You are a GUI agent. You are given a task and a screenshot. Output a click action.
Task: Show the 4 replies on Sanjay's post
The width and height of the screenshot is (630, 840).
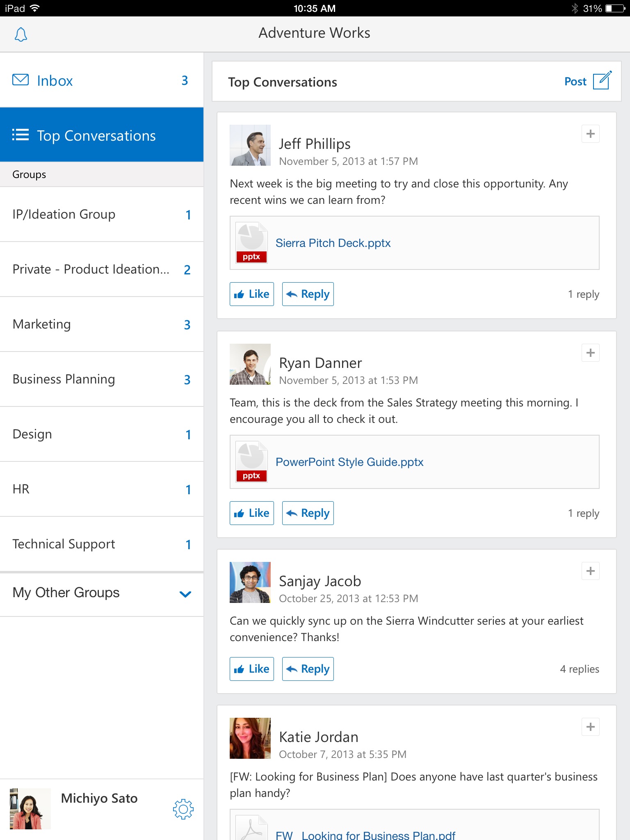pos(579,669)
